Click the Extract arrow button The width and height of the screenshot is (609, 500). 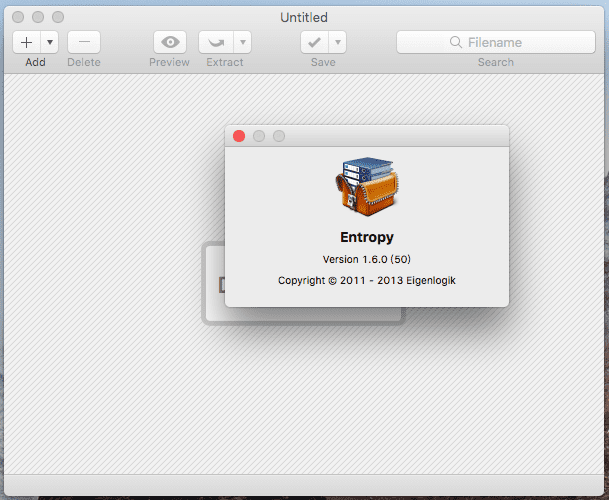tap(216, 42)
